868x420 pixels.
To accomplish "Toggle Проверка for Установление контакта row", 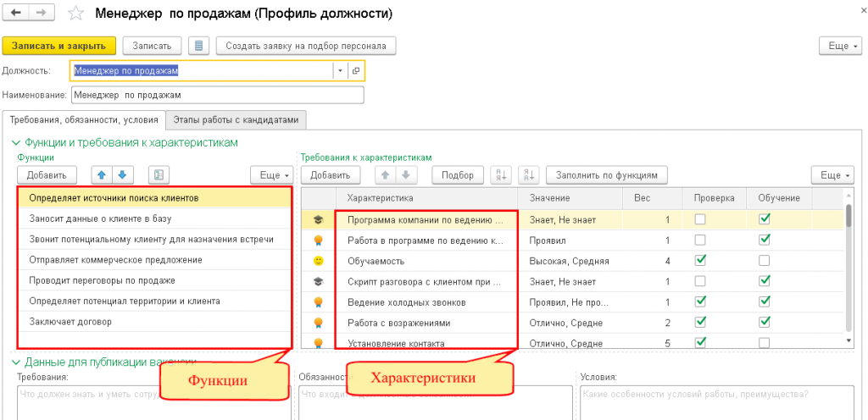I will (700, 342).
